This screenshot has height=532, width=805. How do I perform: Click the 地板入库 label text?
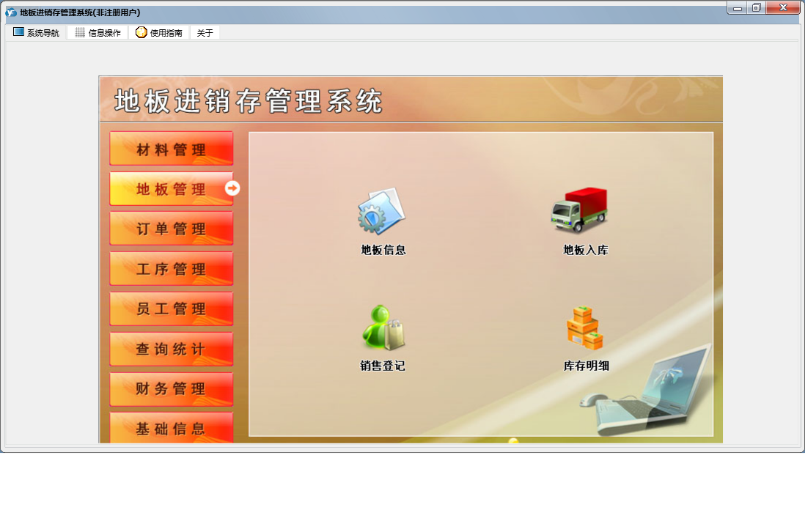point(586,250)
